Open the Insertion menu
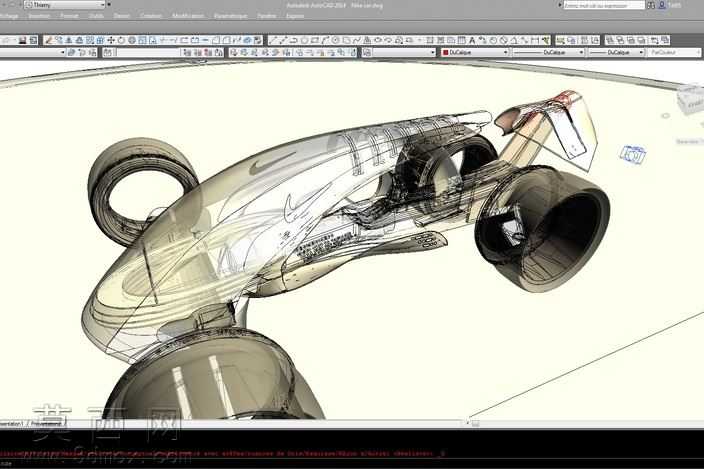The image size is (704, 469). [x=39, y=16]
